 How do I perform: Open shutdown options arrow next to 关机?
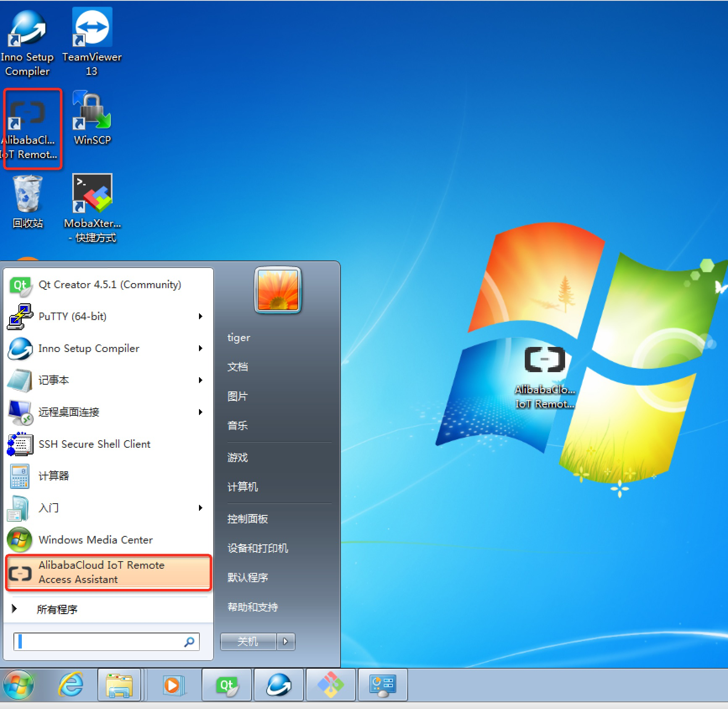(286, 641)
